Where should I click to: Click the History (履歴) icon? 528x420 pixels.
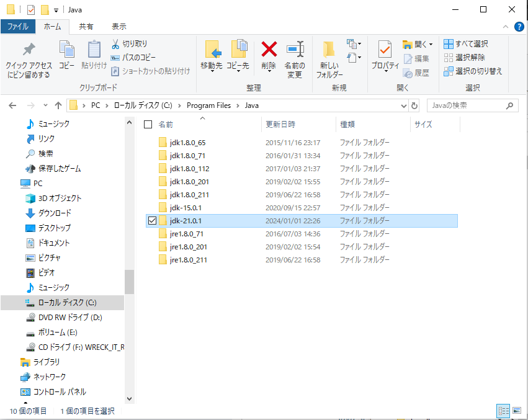point(408,73)
